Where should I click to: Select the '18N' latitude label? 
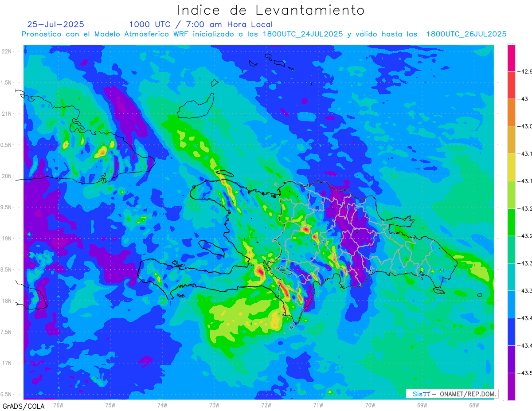[8, 301]
